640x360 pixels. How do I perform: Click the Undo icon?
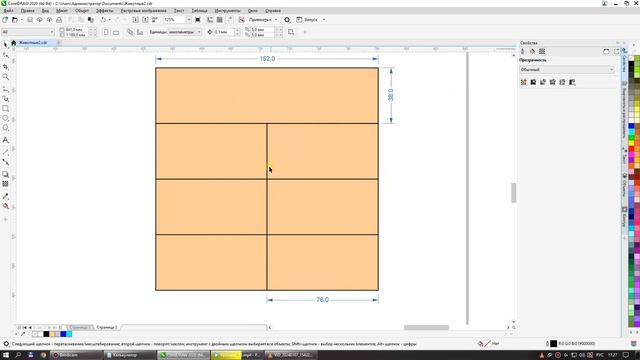(103, 20)
